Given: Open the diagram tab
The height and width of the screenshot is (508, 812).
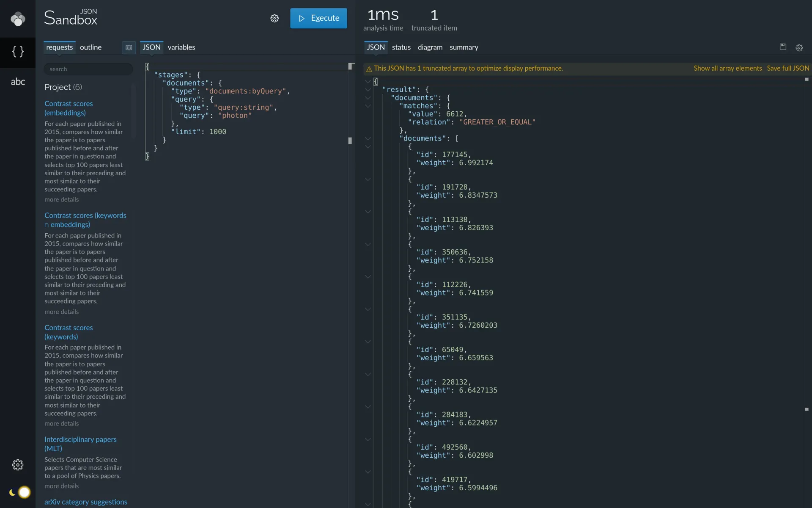Looking at the screenshot, I should [430, 47].
